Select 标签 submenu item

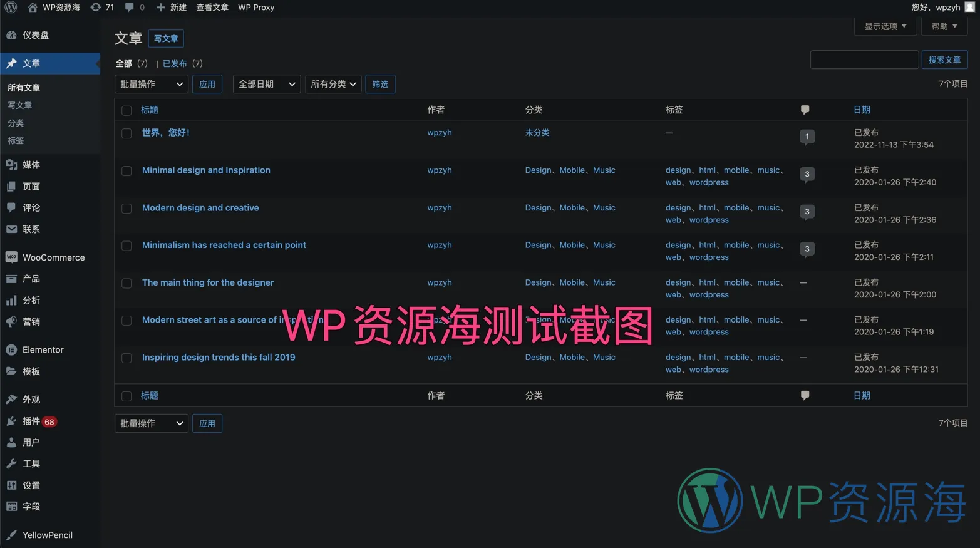tap(16, 140)
